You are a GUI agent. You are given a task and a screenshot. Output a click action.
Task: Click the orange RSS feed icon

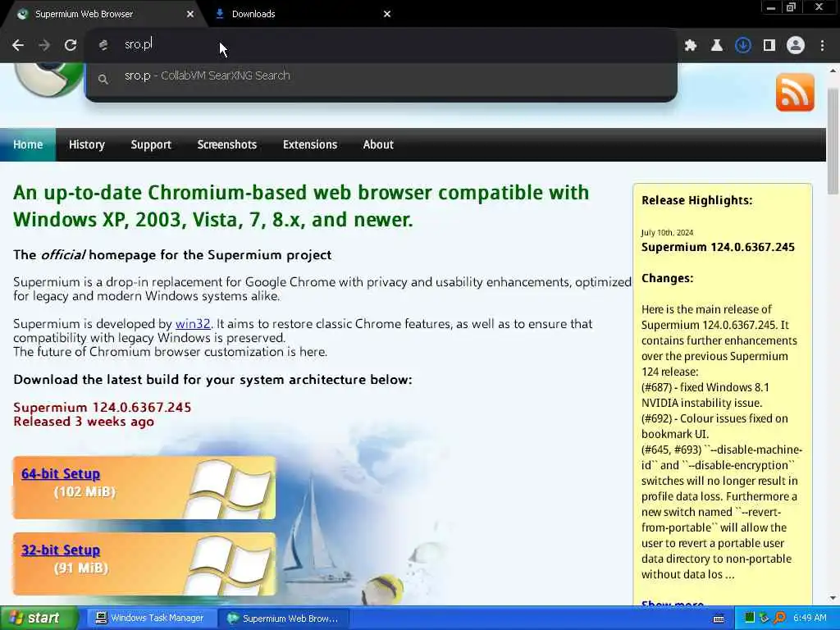tap(795, 92)
